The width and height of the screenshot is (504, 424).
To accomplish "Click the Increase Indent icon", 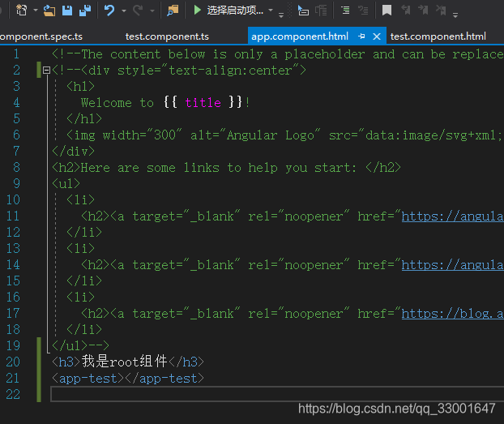I will click(x=345, y=11).
